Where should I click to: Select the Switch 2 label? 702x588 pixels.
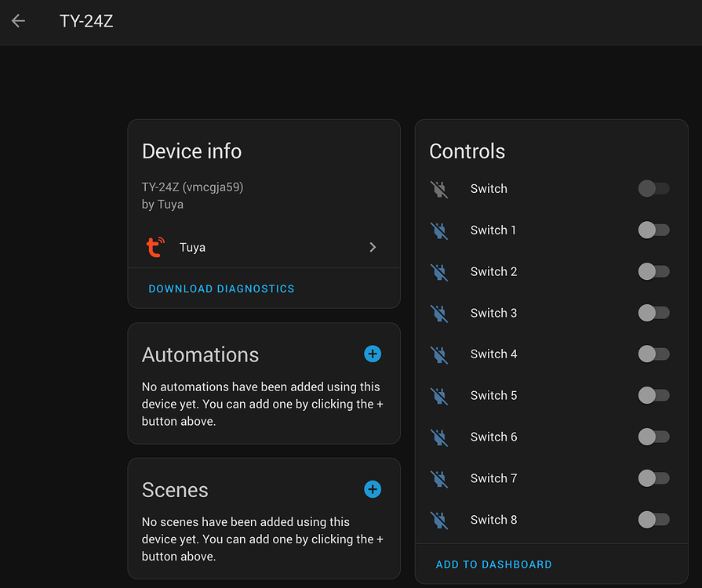coord(493,271)
